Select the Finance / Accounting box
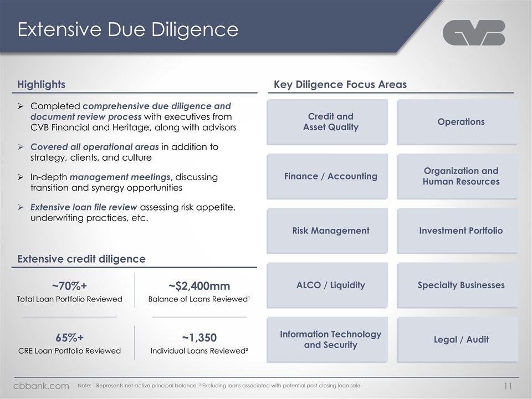The height and width of the screenshot is (399, 532). pos(330,176)
